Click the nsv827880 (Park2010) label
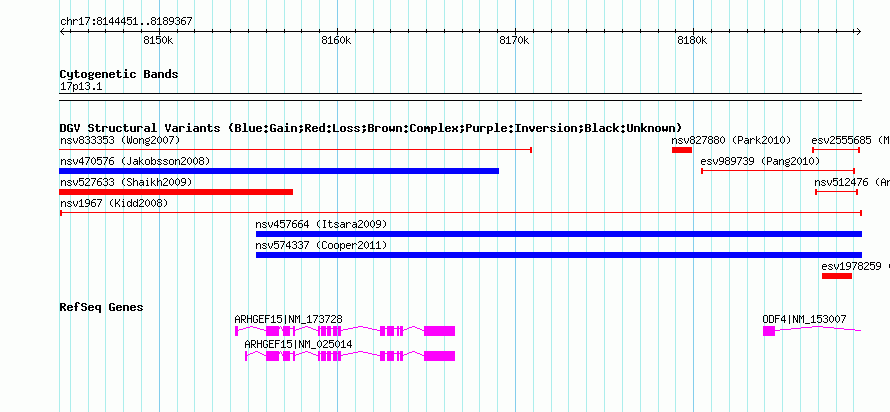The width and height of the screenshot is (890, 412). pos(731,140)
